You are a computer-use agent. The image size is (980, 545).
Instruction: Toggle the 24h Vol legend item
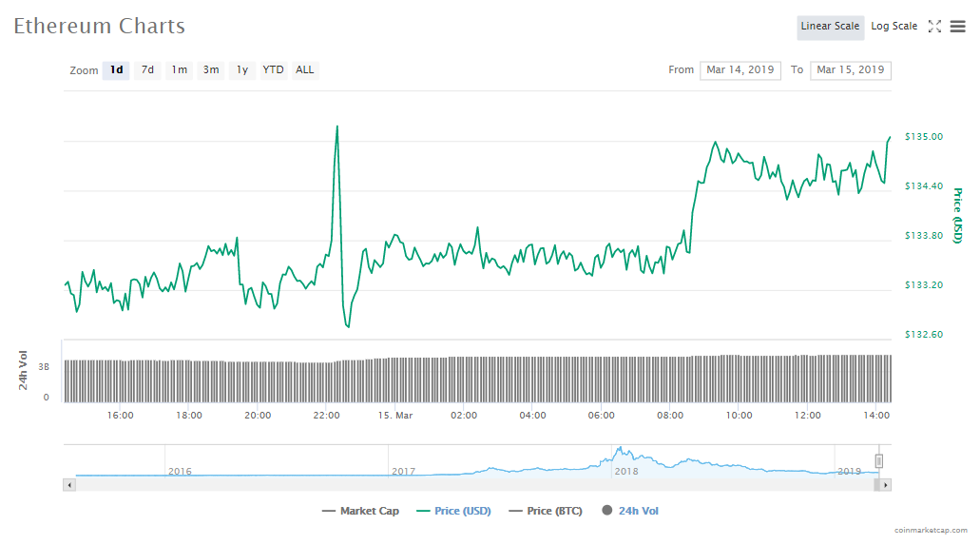click(x=629, y=511)
